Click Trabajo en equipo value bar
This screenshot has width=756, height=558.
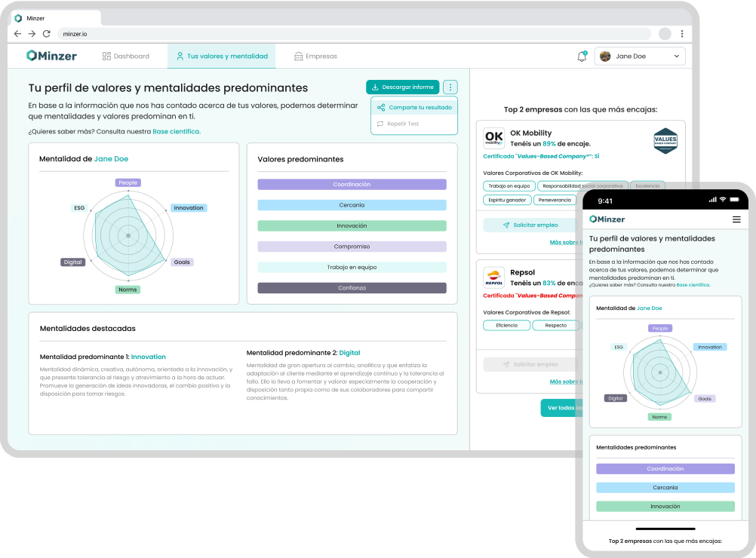pyautogui.click(x=352, y=268)
